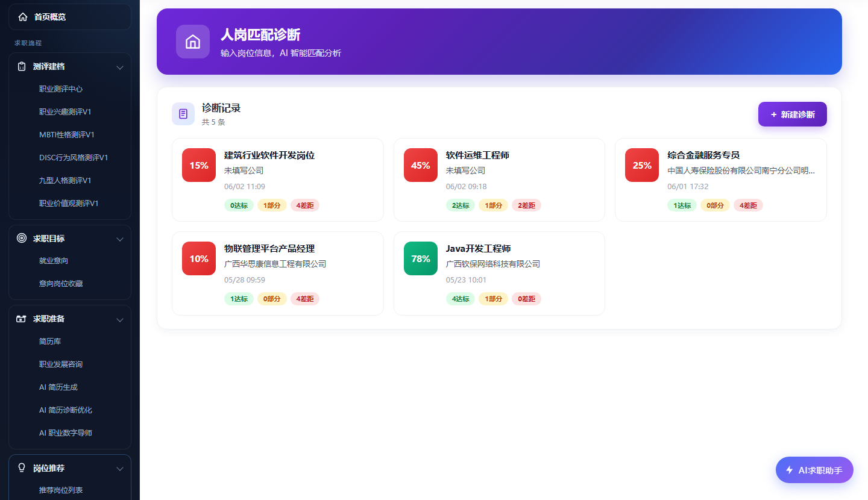Image resolution: width=868 pixels, height=500 pixels.
Task: Click the 新建诊断 button
Action: click(792, 114)
